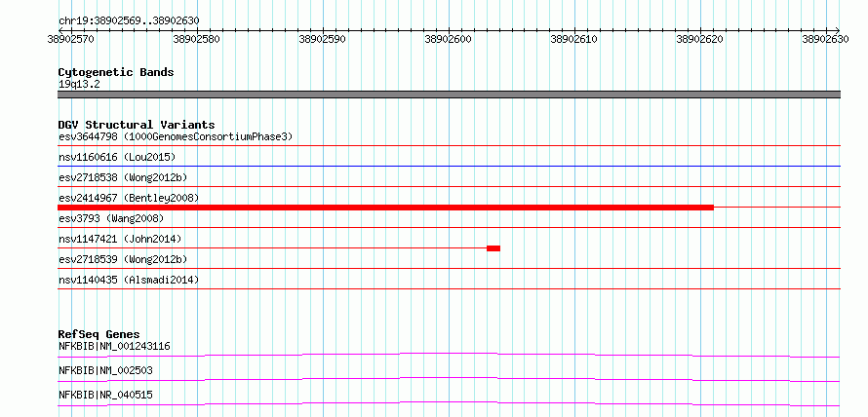Image resolution: width=868 pixels, height=417 pixels.
Task: Open variant nsv1147421 (John2014)
Action: 120,239
